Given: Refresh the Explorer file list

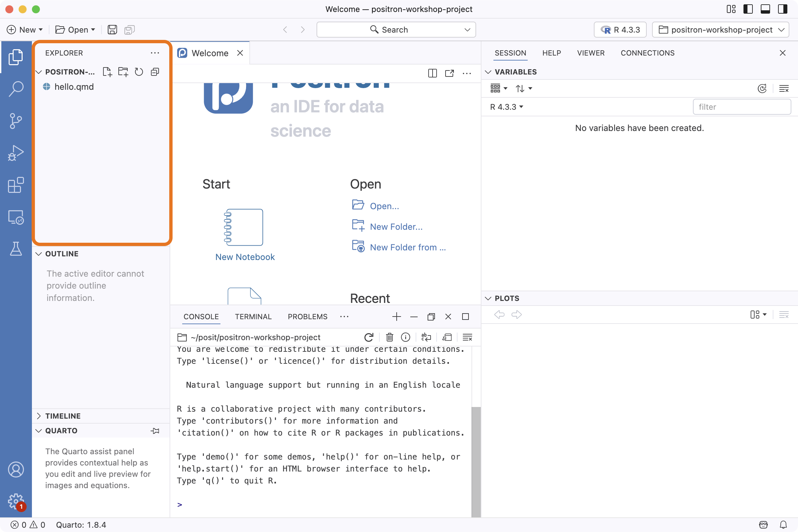Looking at the screenshot, I should coord(139,72).
